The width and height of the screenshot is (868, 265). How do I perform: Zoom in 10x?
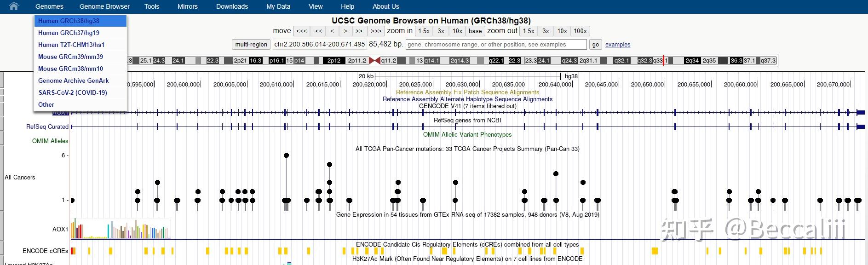pos(457,31)
